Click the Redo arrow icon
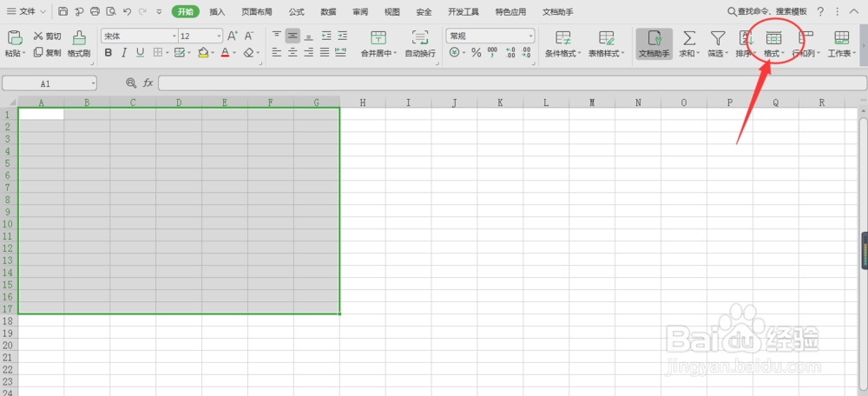Image resolution: width=868 pixels, height=396 pixels. tap(143, 11)
